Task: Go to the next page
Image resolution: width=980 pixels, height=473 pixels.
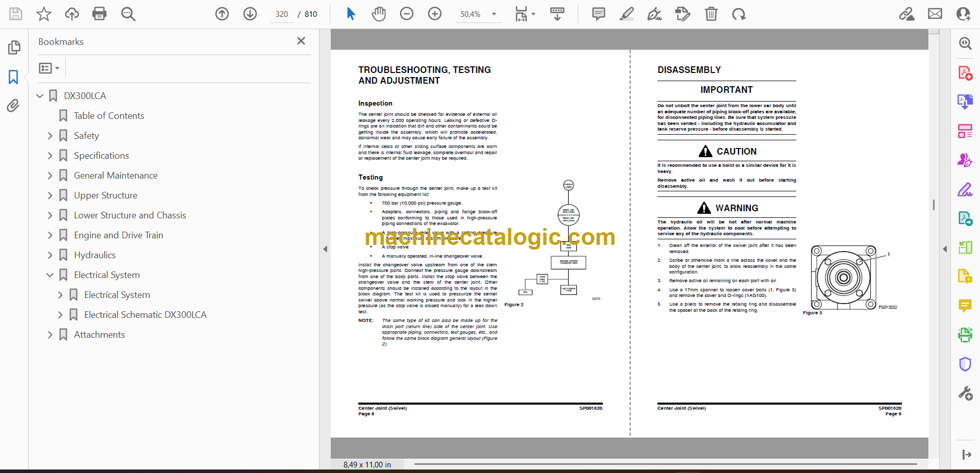Action: 250,14
